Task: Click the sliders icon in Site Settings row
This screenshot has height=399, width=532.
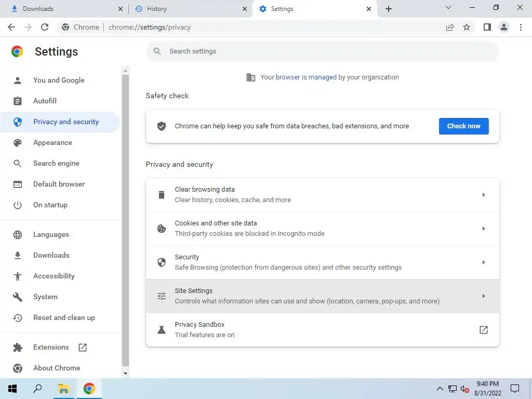Action: tap(162, 296)
